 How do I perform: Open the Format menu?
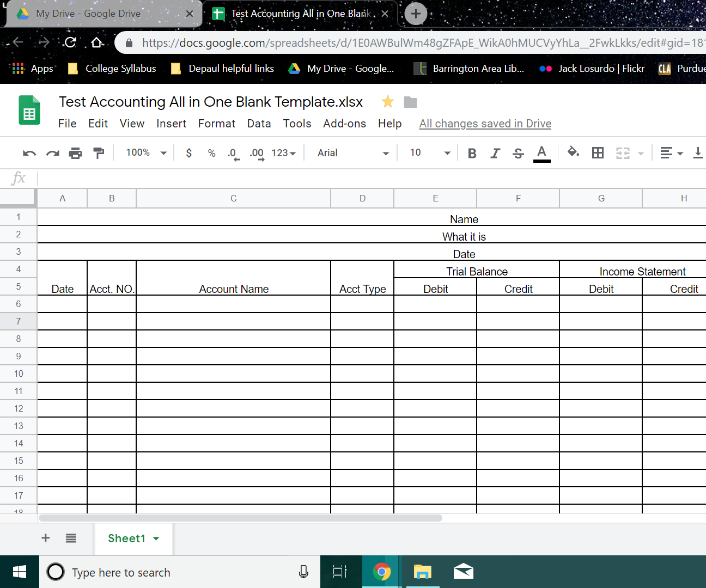(x=216, y=124)
